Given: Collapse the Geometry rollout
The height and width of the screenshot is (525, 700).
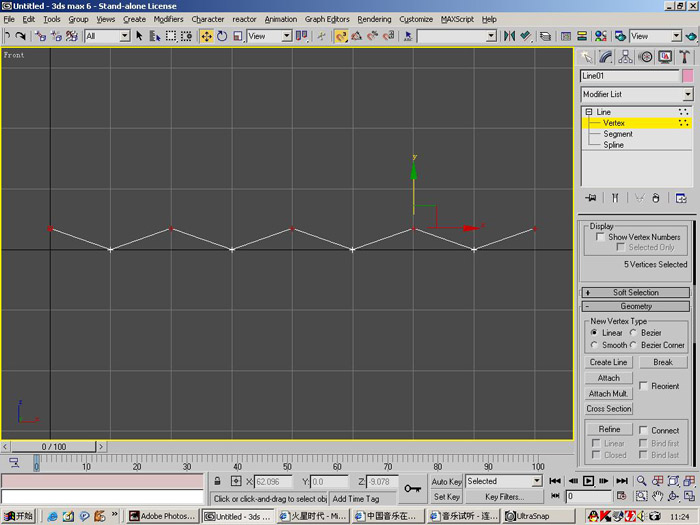Looking at the screenshot, I should (x=636, y=306).
